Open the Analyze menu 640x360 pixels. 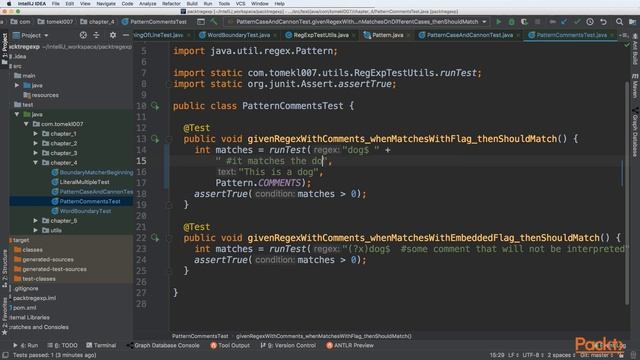point(147,4)
